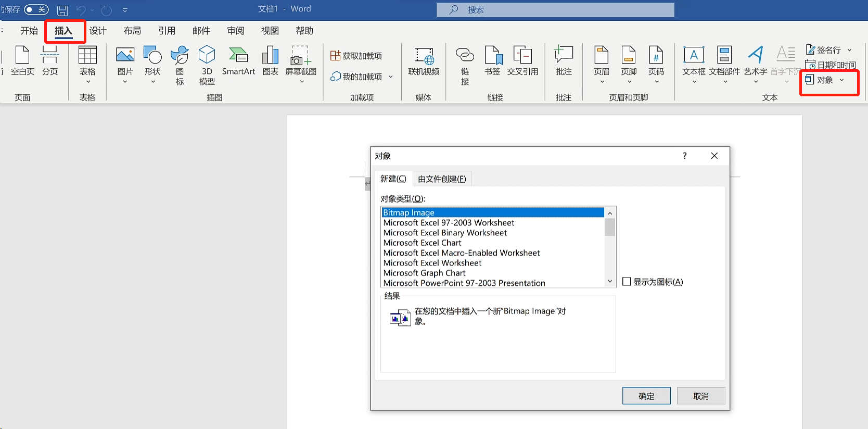
Task: Select Microsoft Excel Macro-Enabled Worksheet
Action: [x=492, y=253]
